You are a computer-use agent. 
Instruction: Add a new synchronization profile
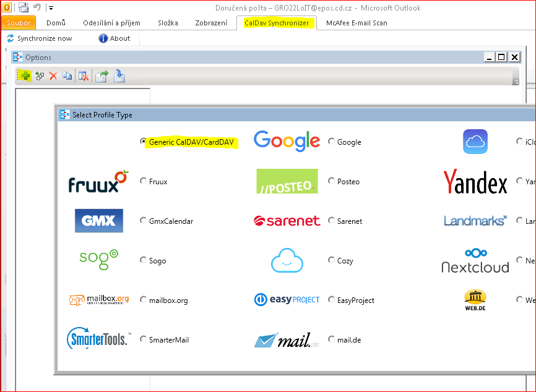25,75
